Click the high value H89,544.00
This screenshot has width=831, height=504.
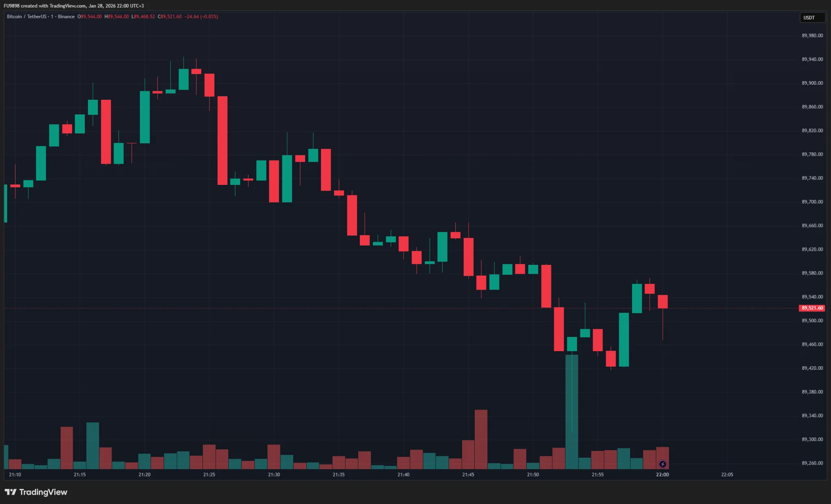116,17
